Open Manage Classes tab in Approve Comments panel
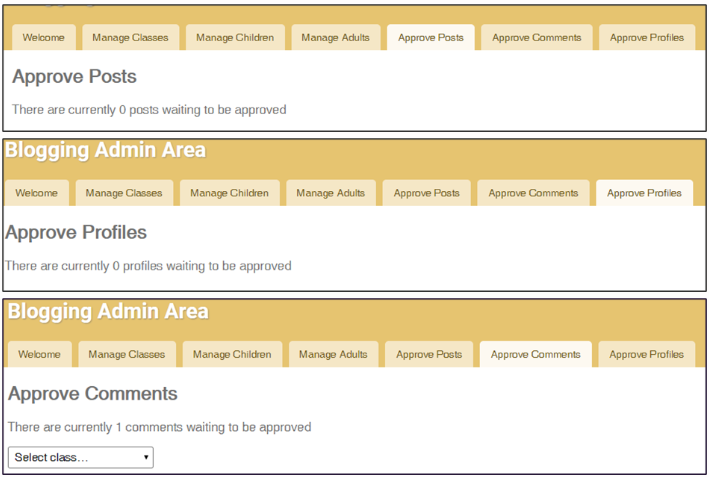This screenshot has width=709, height=477. pyautogui.click(x=127, y=354)
